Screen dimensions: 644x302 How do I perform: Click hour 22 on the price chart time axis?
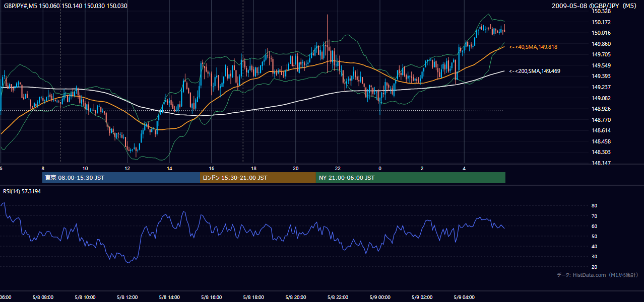338,169
